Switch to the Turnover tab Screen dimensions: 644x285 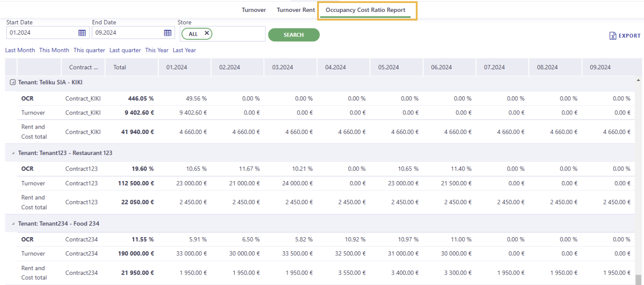pyautogui.click(x=254, y=10)
